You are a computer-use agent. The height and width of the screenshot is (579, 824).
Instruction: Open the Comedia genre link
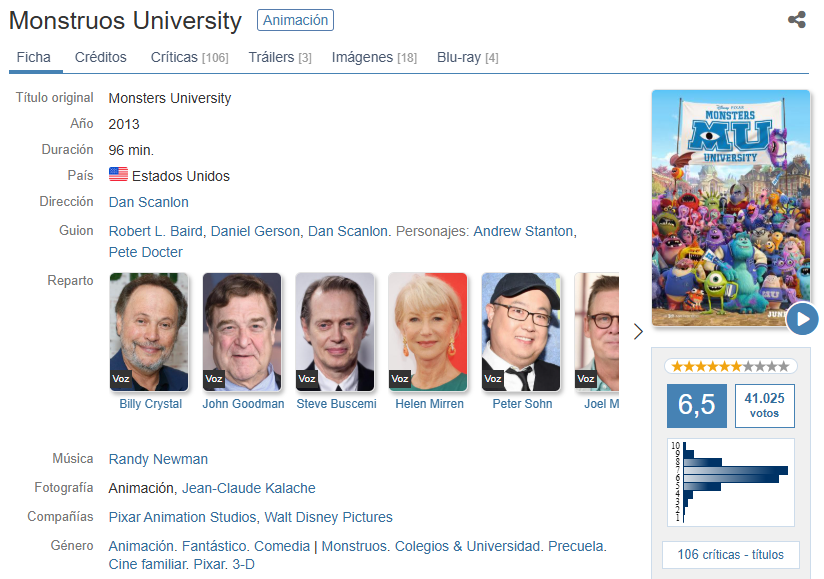(x=282, y=546)
